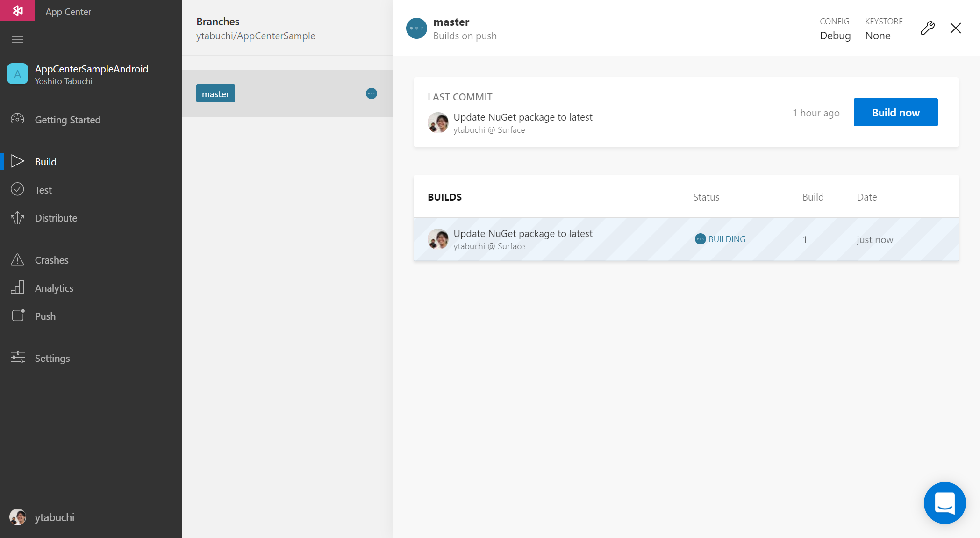
Task: Toggle the hamburger navigation menu
Action: coord(18,39)
